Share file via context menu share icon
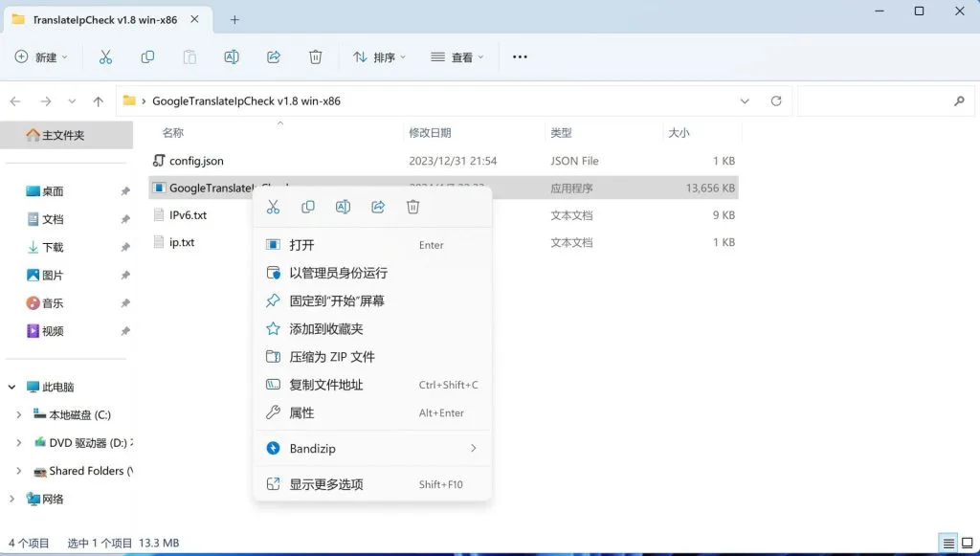 tap(378, 207)
